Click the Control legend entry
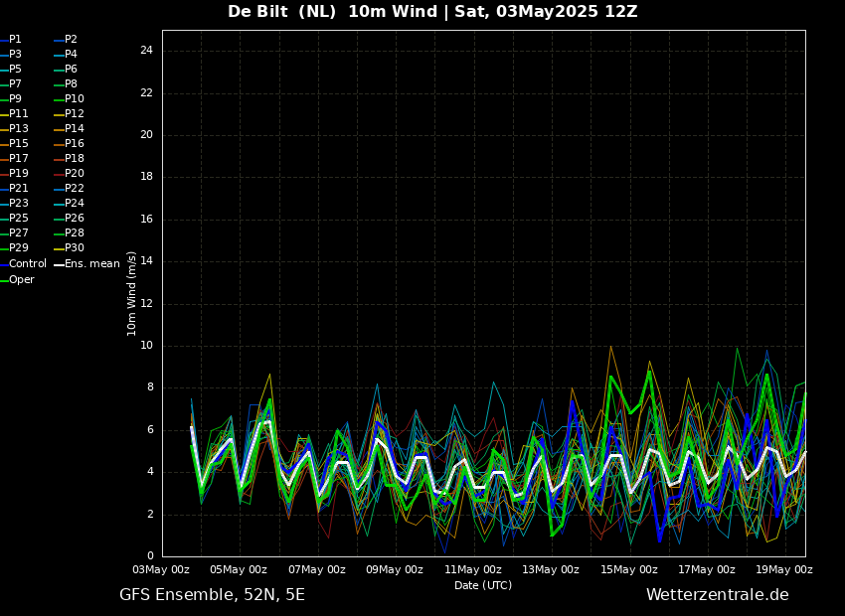 point(27,264)
